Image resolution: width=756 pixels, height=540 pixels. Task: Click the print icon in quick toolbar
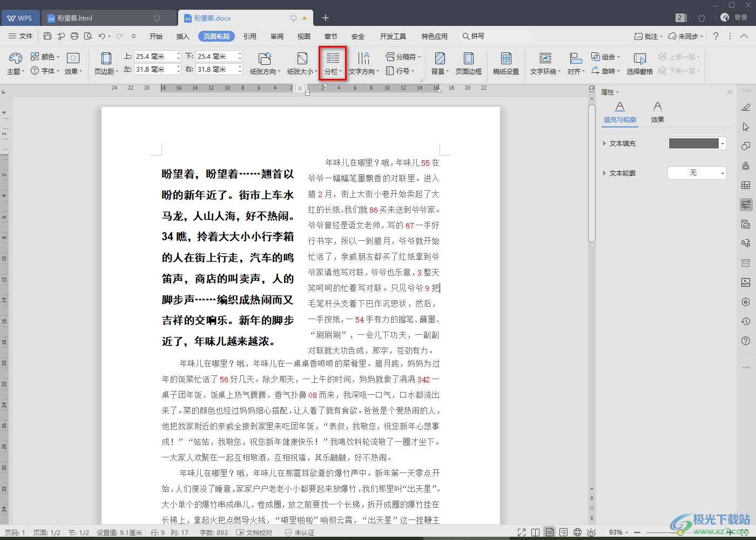point(75,36)
